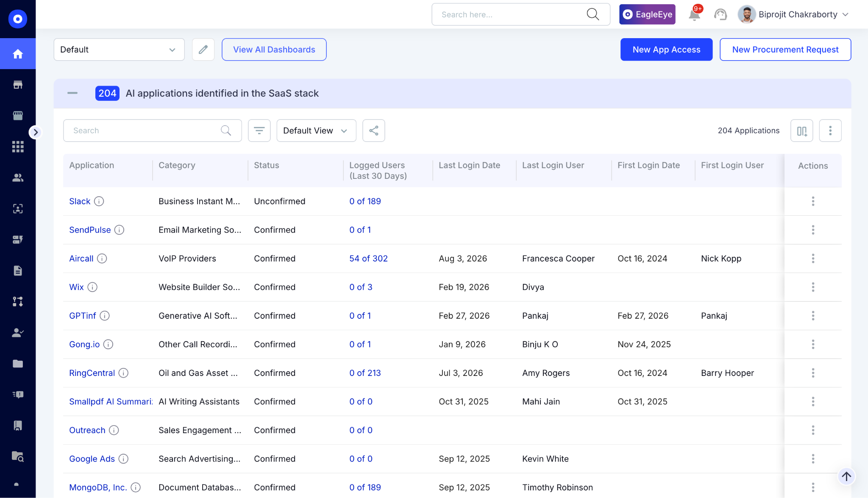Click the 'Barry Hooper' first login user cell

(727, 373)
